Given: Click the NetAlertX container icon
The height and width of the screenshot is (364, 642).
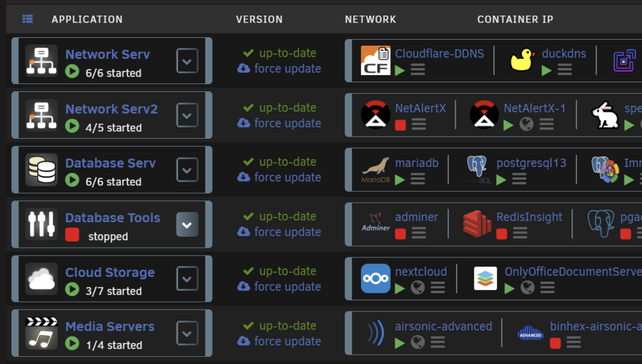Looking at the screenshot, I should point(376,115).
